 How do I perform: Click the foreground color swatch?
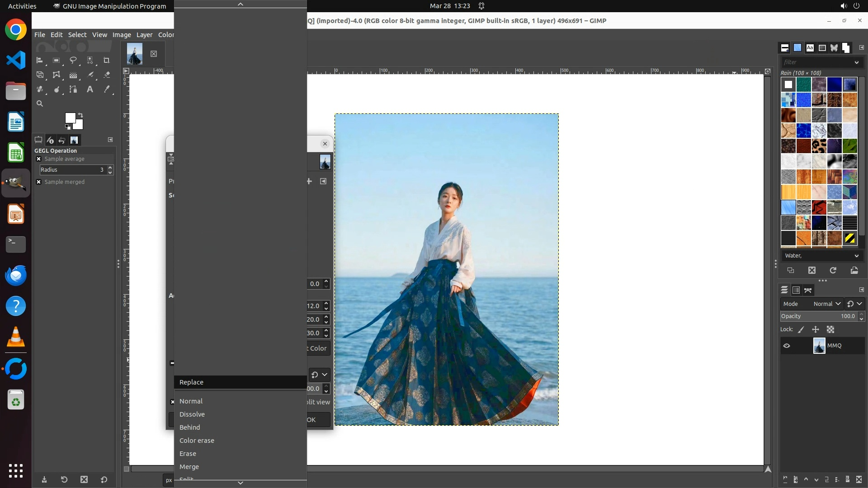tap(70, 117)
